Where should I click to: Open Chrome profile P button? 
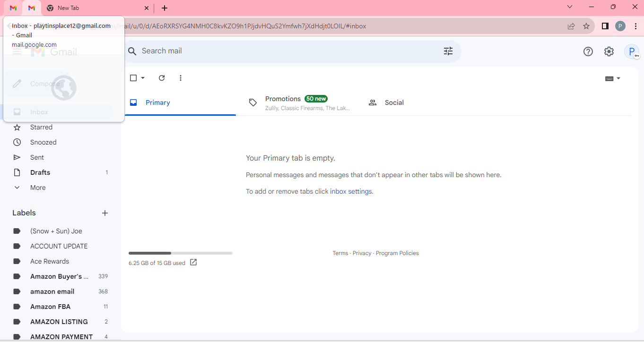pyautogui.click(x=620, y=26)
